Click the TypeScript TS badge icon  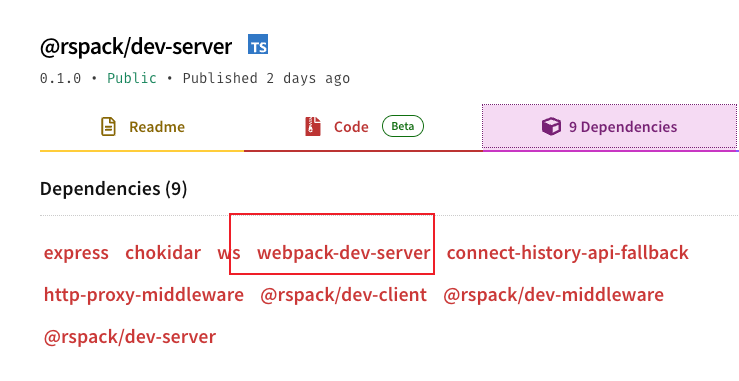click(258, 44)
